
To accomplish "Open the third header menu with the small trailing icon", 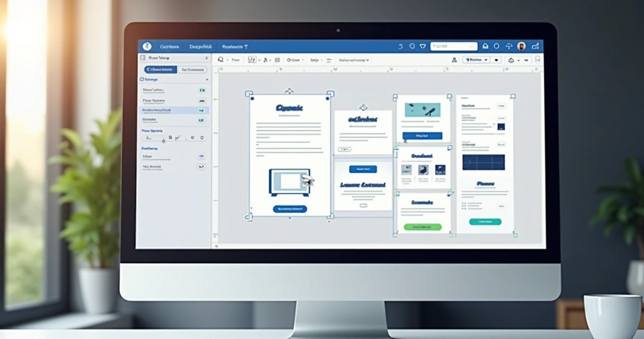I will point(235,47).
